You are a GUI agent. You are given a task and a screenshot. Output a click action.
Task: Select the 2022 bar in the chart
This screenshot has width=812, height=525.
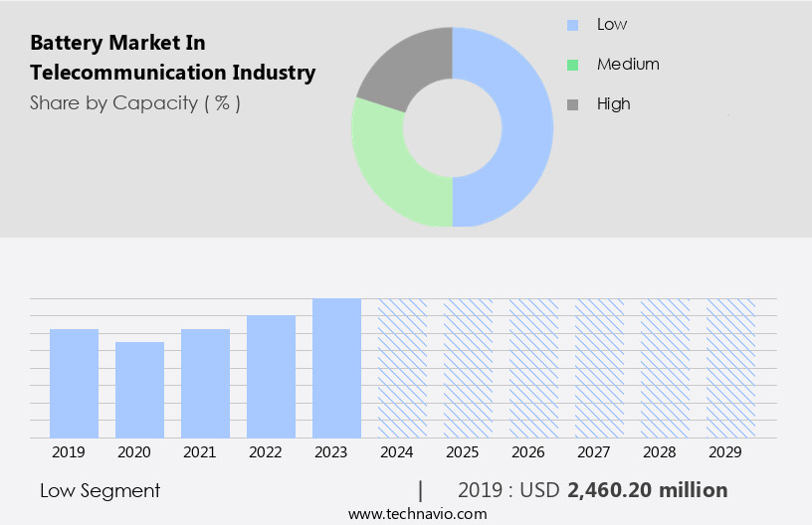(x=271, y=376)
